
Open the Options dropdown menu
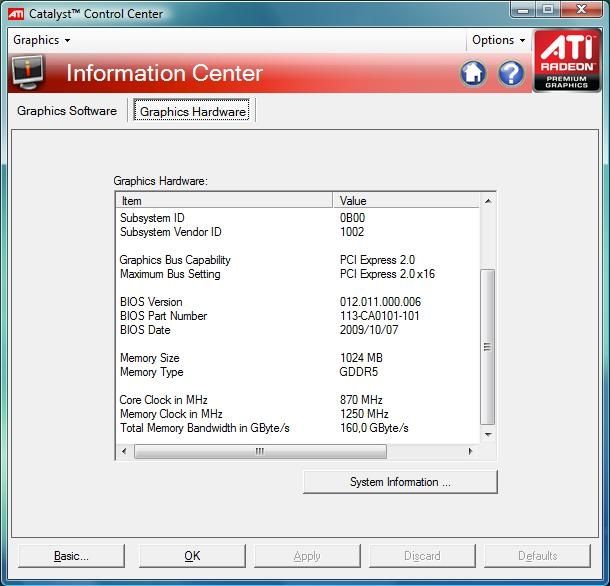click(x=498, y=40)
